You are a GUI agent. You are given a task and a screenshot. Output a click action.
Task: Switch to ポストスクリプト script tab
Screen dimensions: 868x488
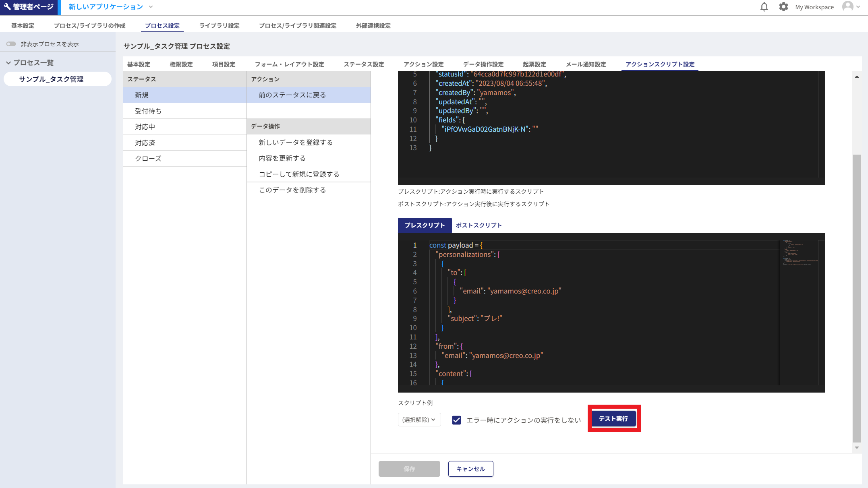(x=479, y=225)
